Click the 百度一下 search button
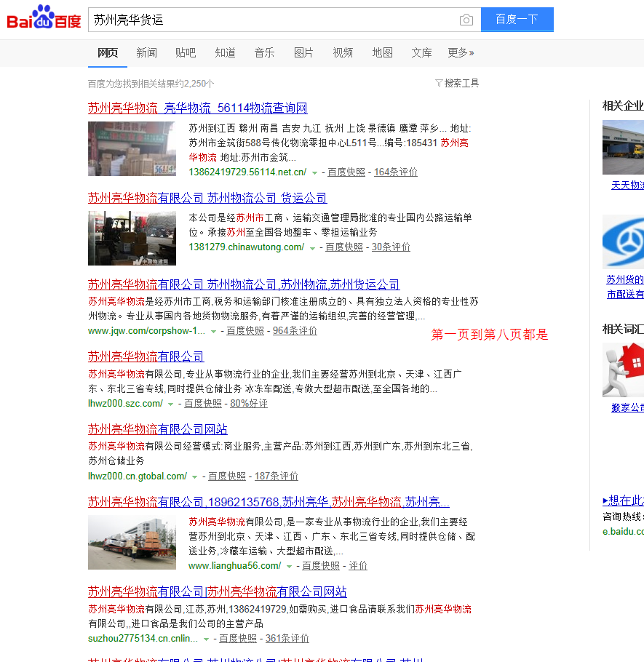The width and height of the screenshot is (644, 662). (x=517, y=20)
